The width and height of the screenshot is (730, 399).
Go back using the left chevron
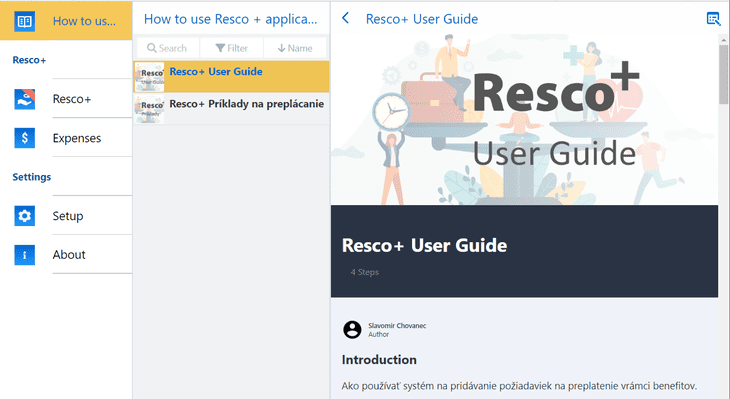coord(345,19)
